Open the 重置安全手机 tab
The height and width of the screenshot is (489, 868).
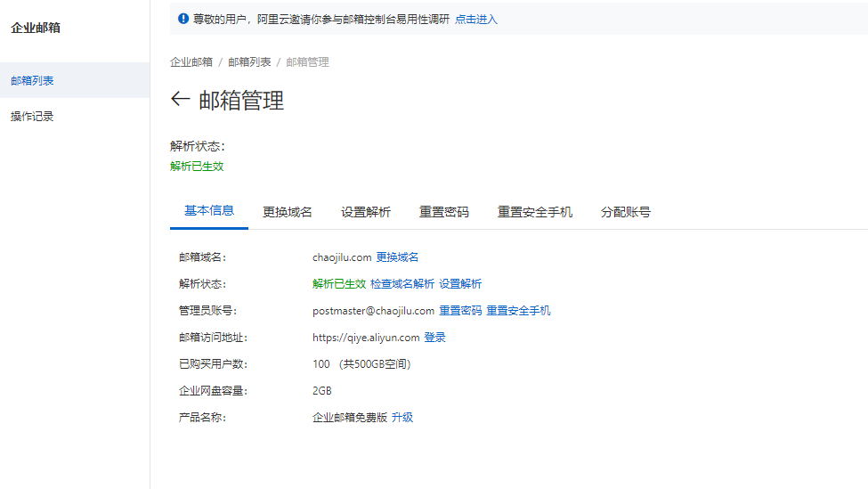click(x=535, y=212)
